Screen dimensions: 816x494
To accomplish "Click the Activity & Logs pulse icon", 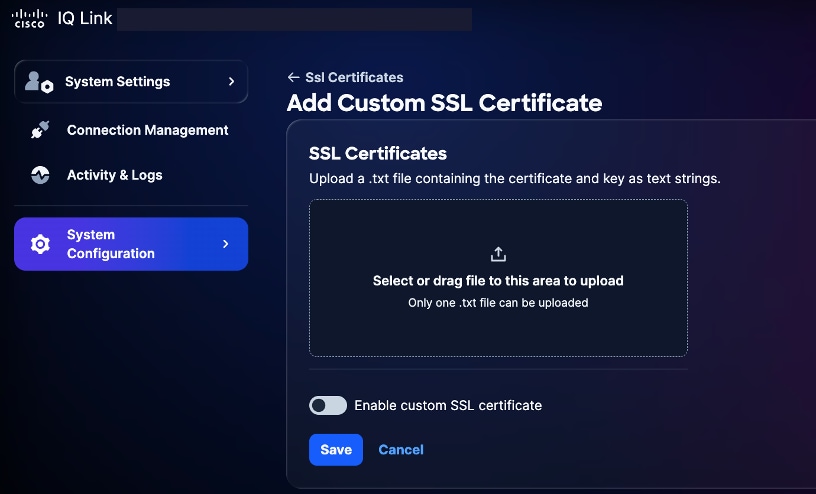I will click(40, 175).
